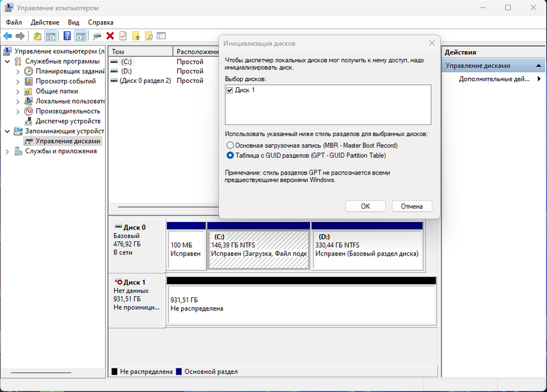
Task: Sort by the Расположение column header
Action: 196,52
